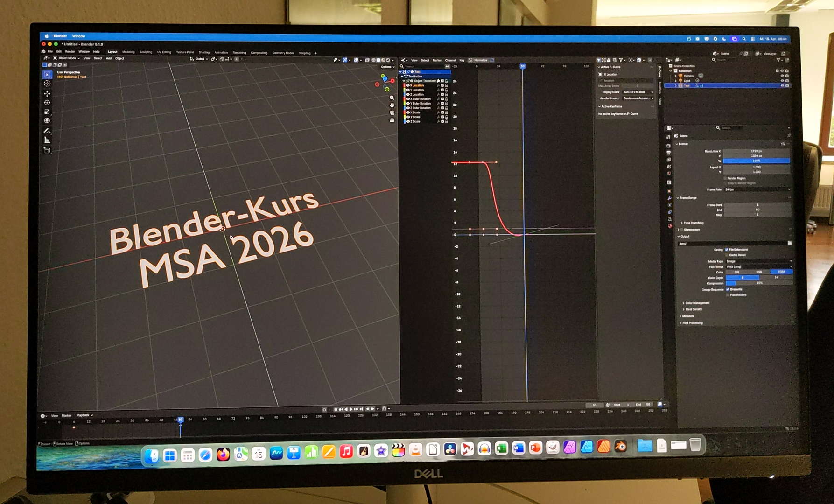Select the Measure tool
Screen dimensions: 834x504
(47, 140)
